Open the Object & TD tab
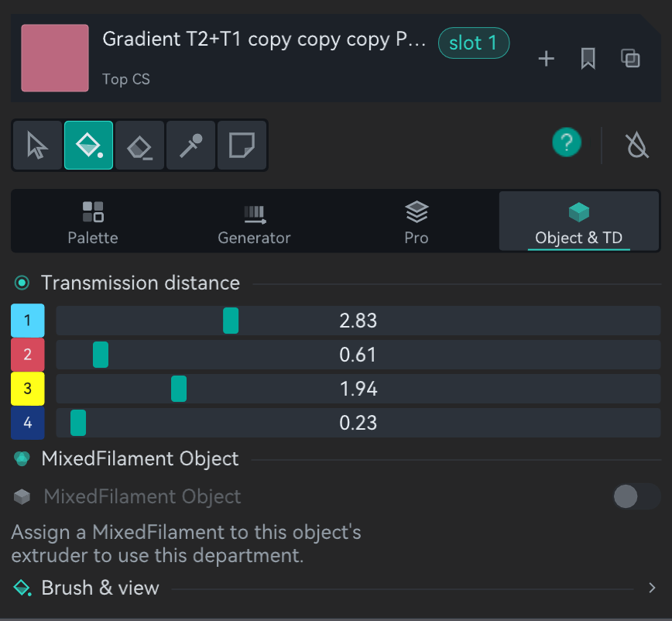 [578, 221]
